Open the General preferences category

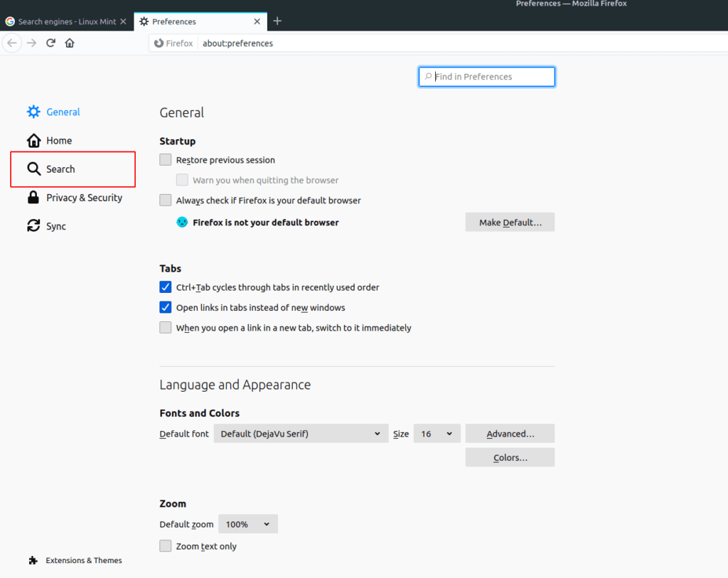pos(63,112)
